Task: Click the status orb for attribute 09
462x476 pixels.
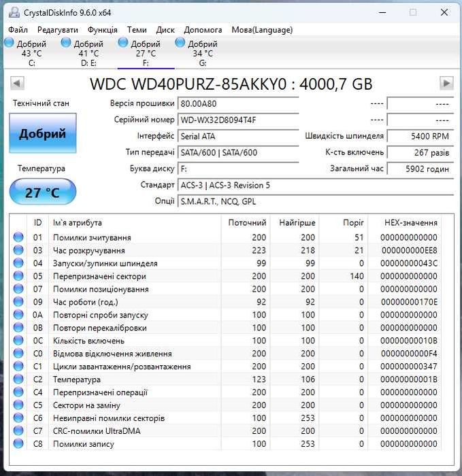Action: coord(18,302)
